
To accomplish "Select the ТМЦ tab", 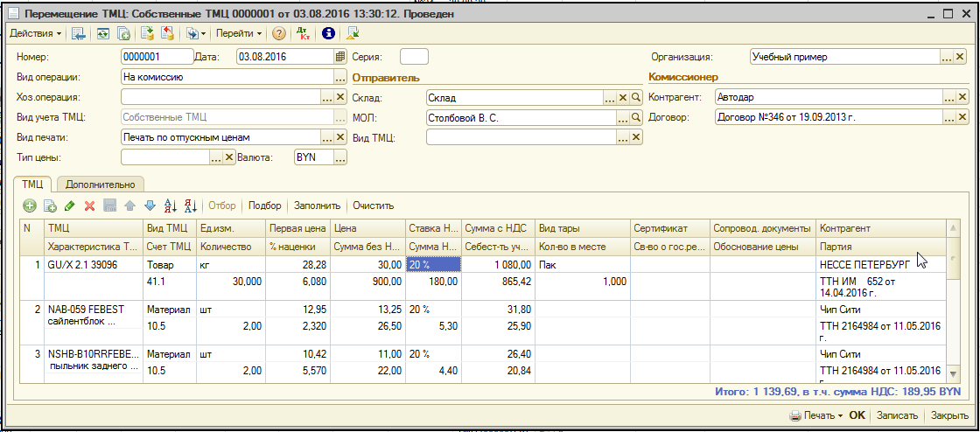I will (x=33, y=185).
